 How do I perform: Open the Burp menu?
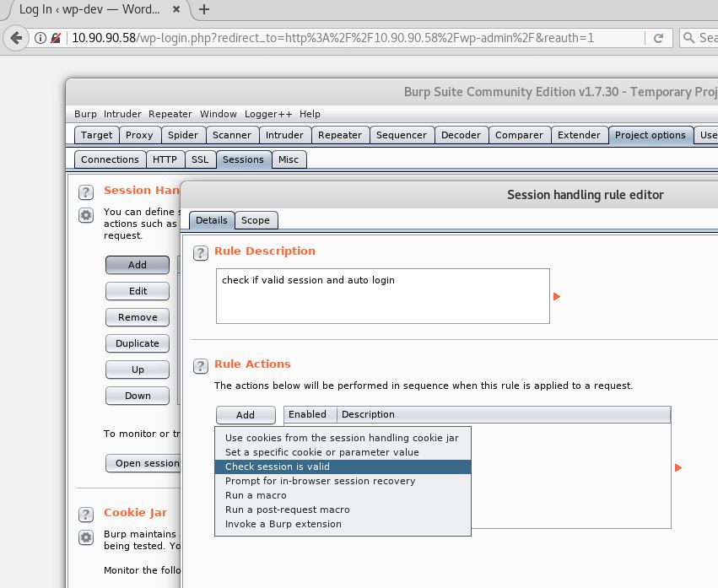85,114
